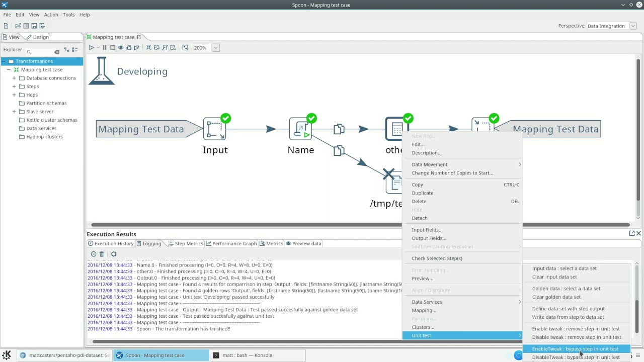Choose Edit... in context menu
The image size is (644, 362).
(x=462, y=144)
